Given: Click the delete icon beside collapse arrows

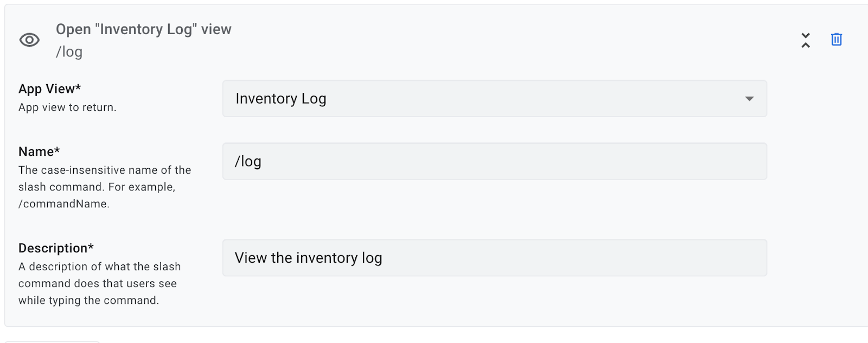Looking at the screenshot, I should point(836,40).
